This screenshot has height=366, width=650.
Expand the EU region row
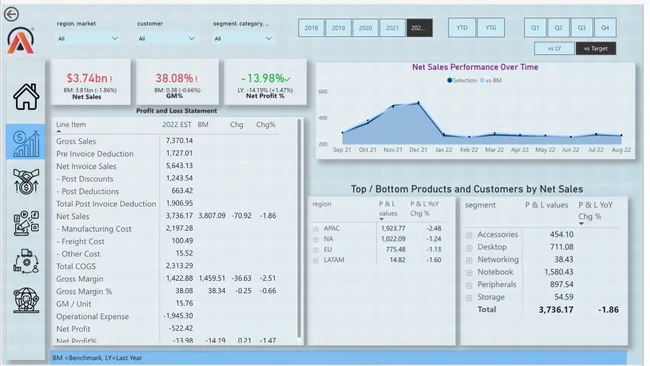pyautogui.click(x=316, y=250)
